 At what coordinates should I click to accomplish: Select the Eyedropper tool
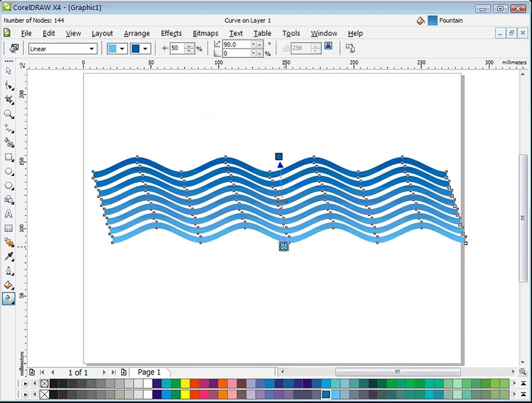9,256
